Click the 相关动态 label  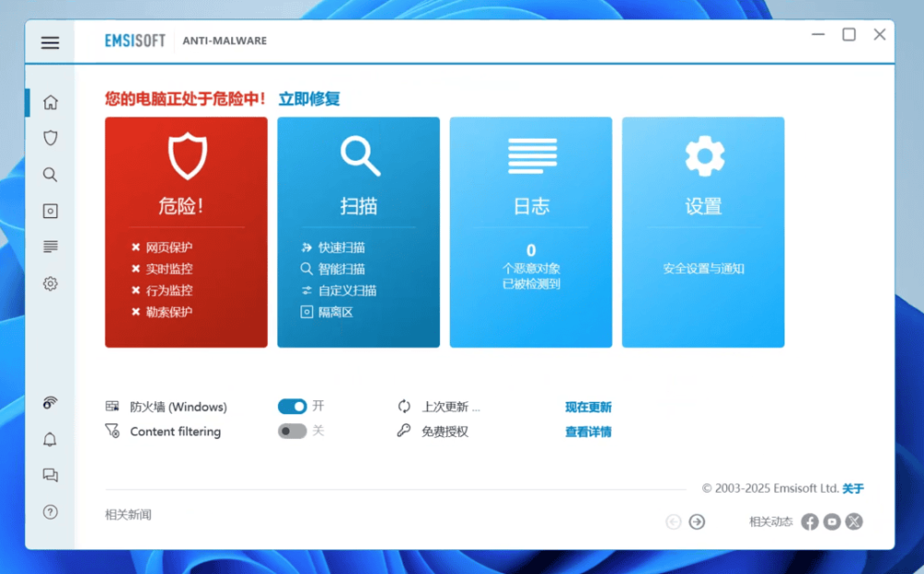(x=771, y=521)
